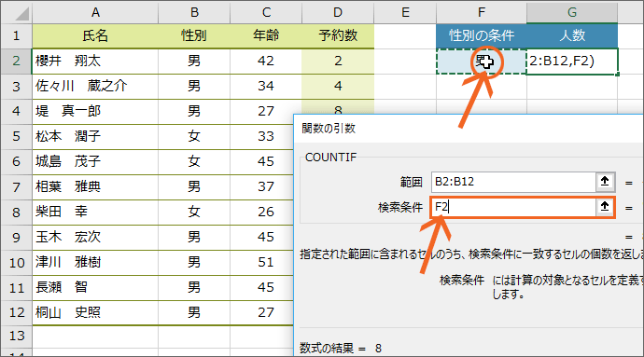This screenshot has width=644, height=357.
Task: Click 性別 cell 男 in row 12
Action: [x=194, y=313]
